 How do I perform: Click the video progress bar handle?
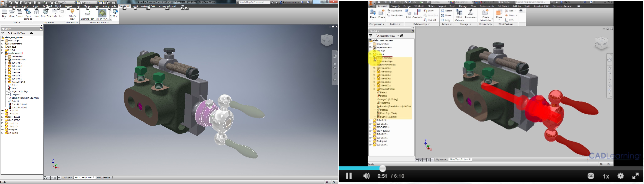click(x=383, y=168)
